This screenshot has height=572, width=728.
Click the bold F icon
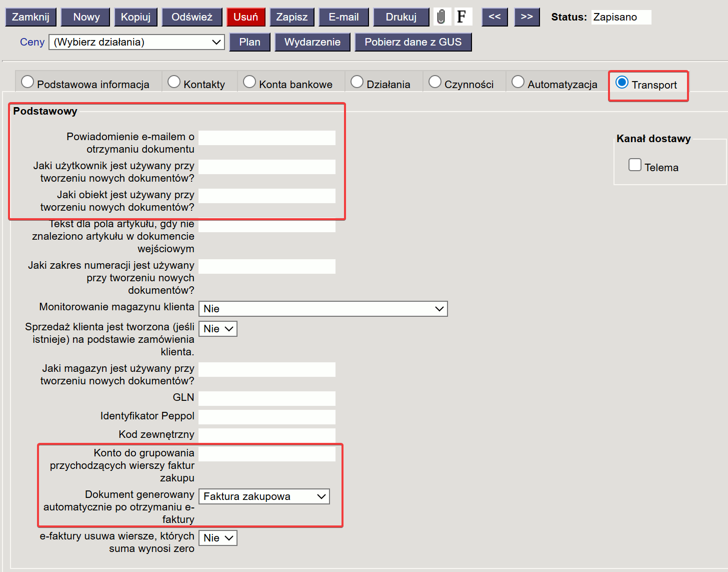click(x=462, y=17)
